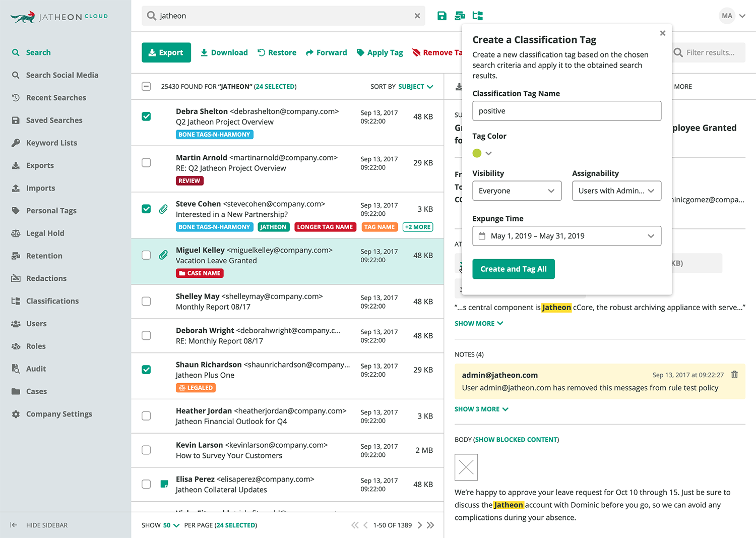The width and height of the screenshot is (756, 538).
Task: Click the Forward action
Action: pos(327,52)
